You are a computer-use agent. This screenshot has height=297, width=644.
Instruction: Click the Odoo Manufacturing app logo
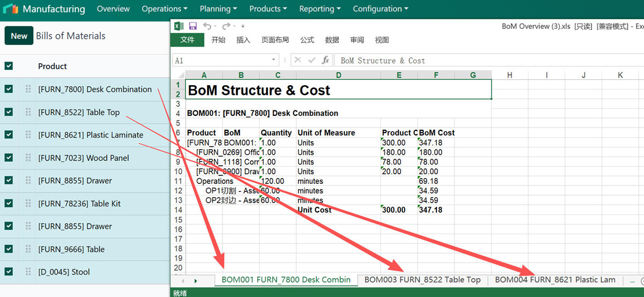coord(11,9)
